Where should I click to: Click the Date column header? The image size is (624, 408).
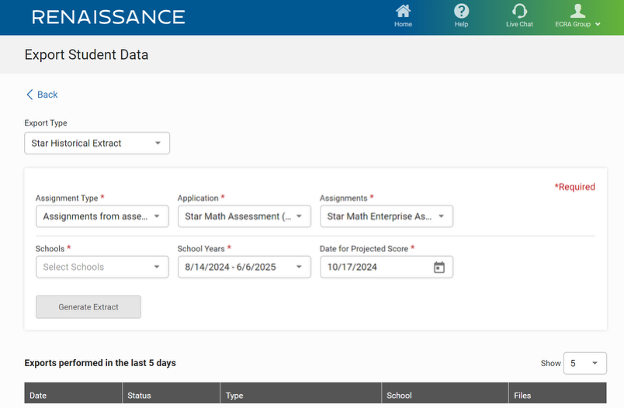(x=39, y=396)
